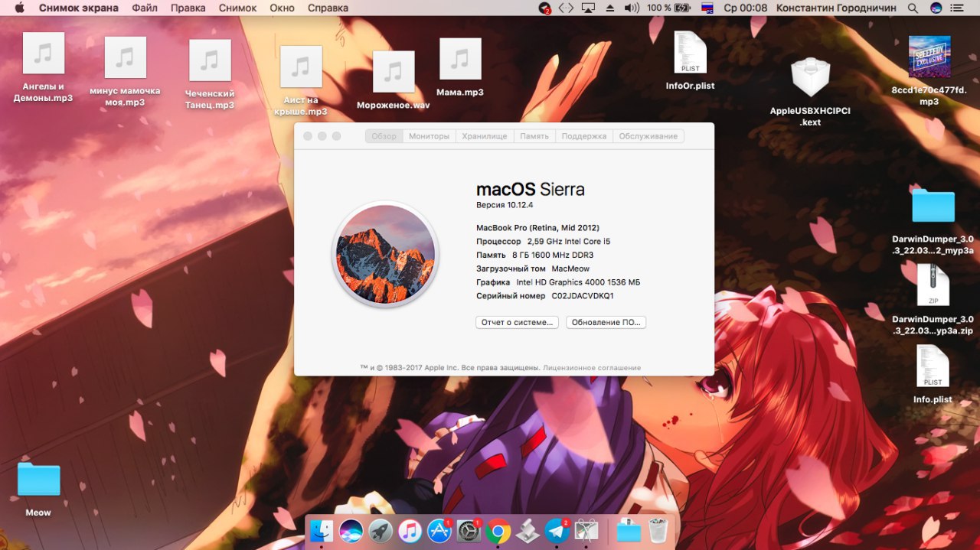Image resolution: width=980 pixels, height=550 pixels.
Task: Switch to the Мониторы tab
Action: tap(430, 136)
